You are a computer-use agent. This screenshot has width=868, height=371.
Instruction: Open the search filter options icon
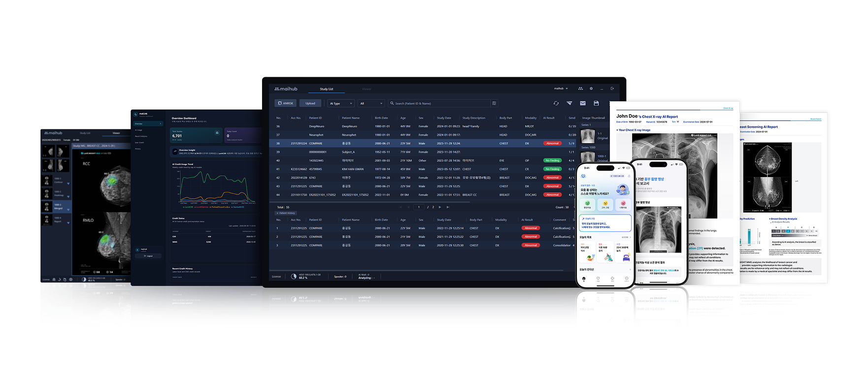point(494,103)
